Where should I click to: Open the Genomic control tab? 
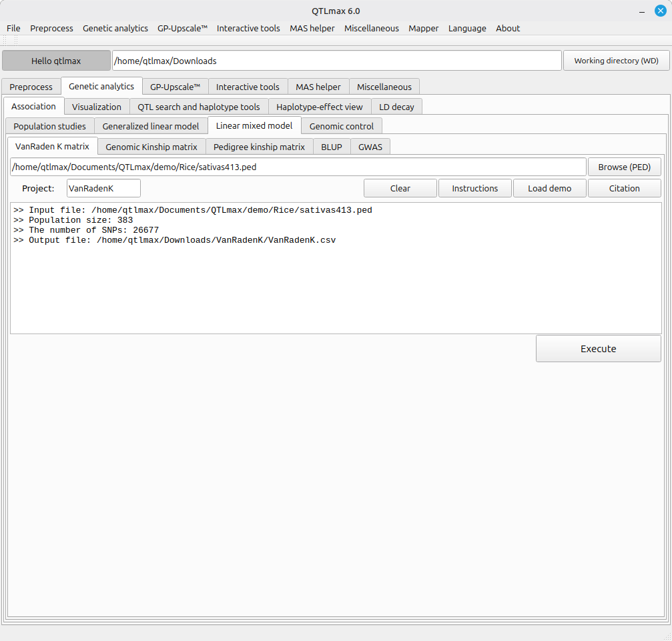coord(341,126)
